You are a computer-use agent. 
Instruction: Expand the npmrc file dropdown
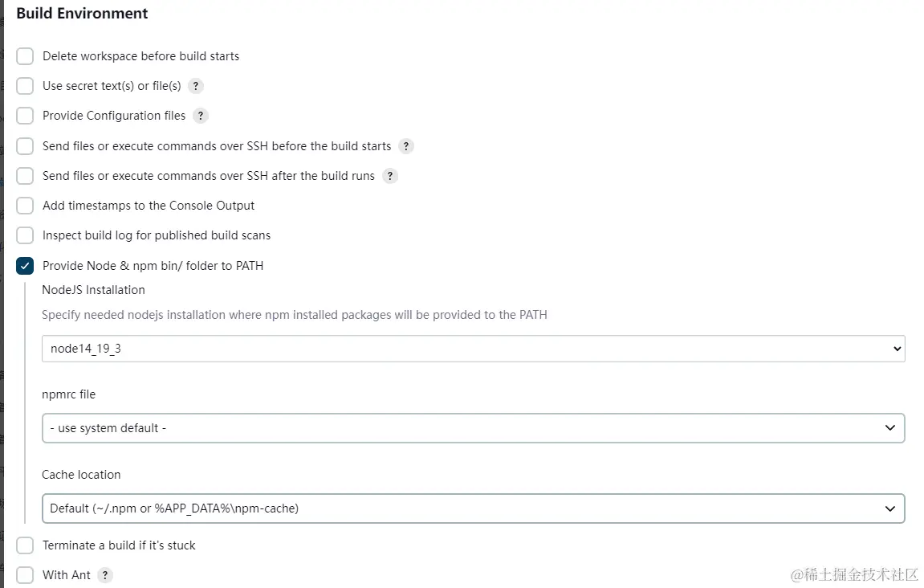coord(473,428)
